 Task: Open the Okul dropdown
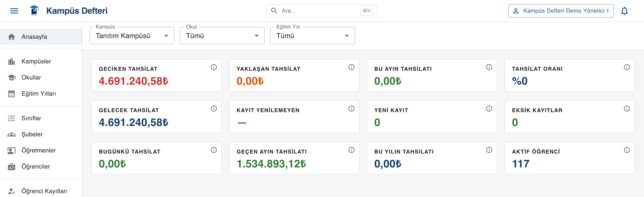[x=222, y=36]
